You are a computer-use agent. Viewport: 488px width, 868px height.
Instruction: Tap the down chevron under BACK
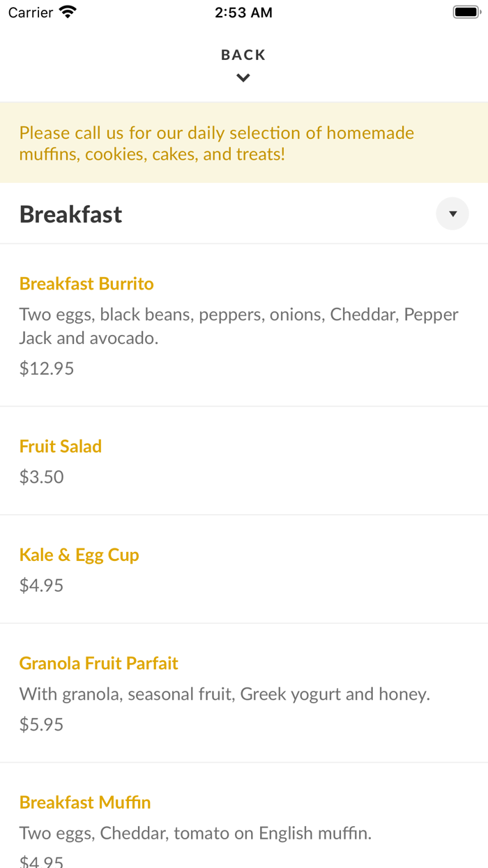click(243, 78)
